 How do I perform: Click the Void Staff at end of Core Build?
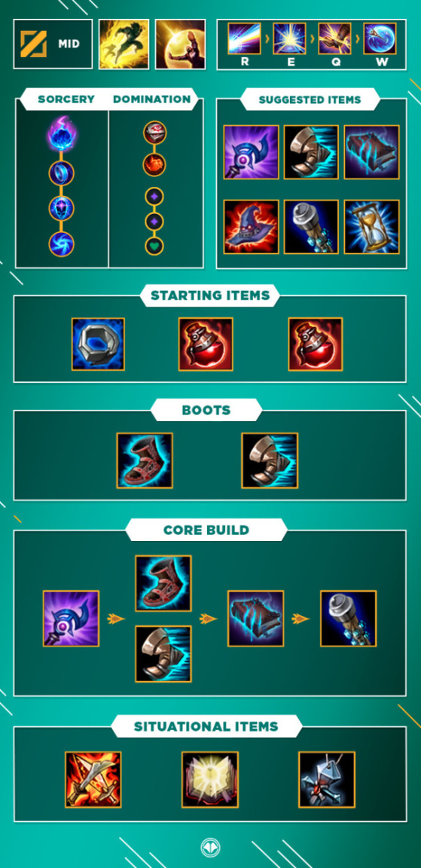pyautogui.click(x=349, y=619)
